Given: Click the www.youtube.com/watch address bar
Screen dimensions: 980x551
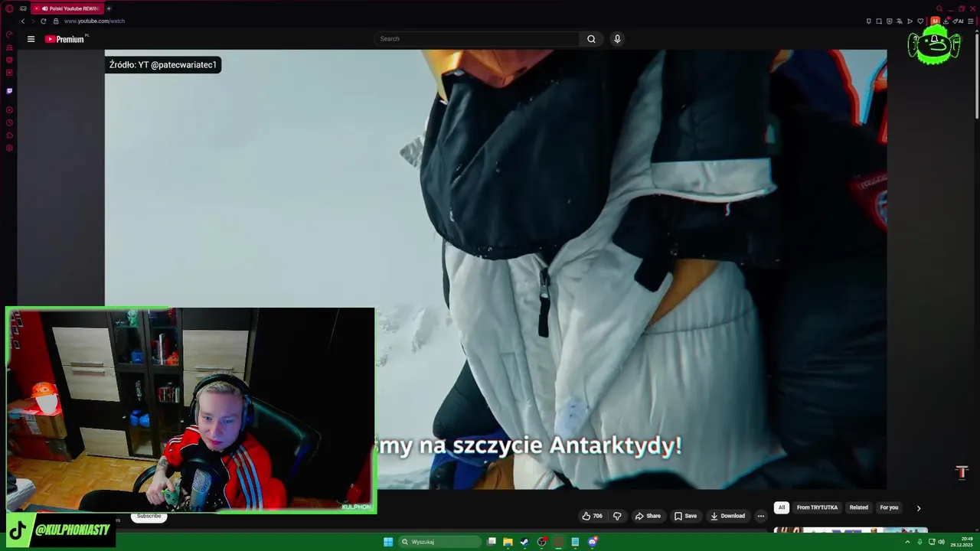Looking at the screenshot, I should point(94,21).
